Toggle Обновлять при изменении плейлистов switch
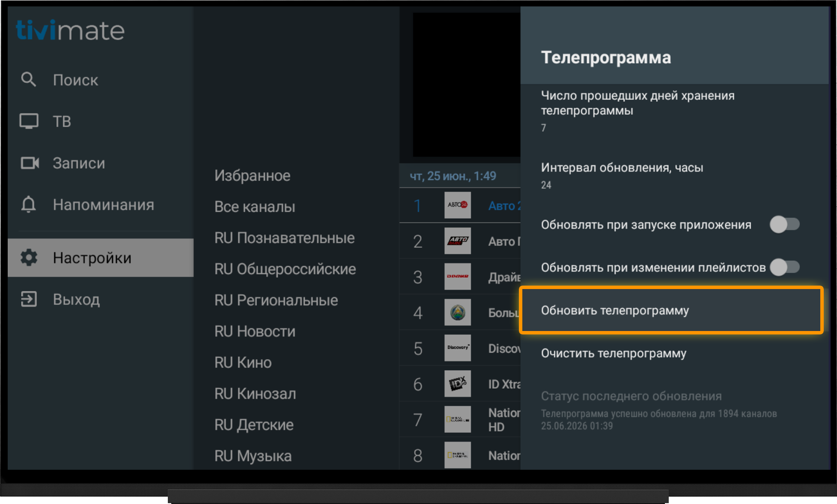The height and width of the screenshot is (504, 837). 784,267
